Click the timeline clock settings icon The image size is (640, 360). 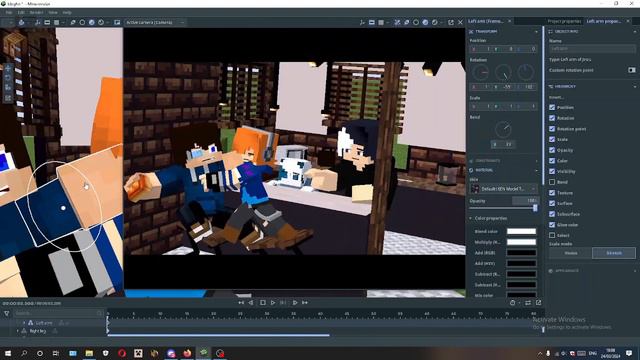coord(513,303)
